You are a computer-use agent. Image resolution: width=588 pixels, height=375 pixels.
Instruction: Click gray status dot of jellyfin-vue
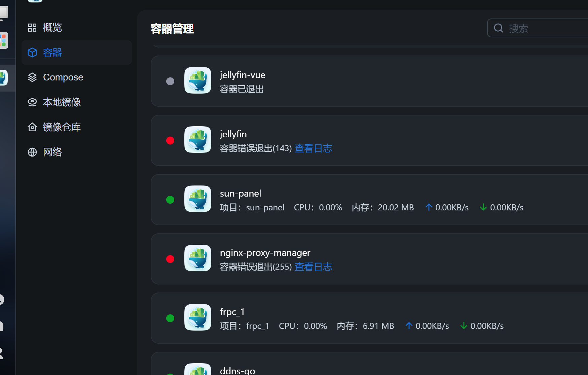(x=170, y=81)
